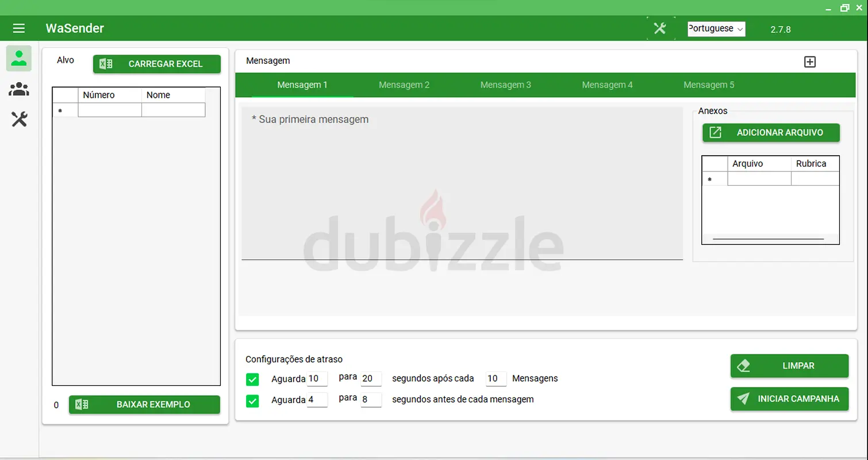Select the single contact sidebar icon

click(x=19, y=58)
